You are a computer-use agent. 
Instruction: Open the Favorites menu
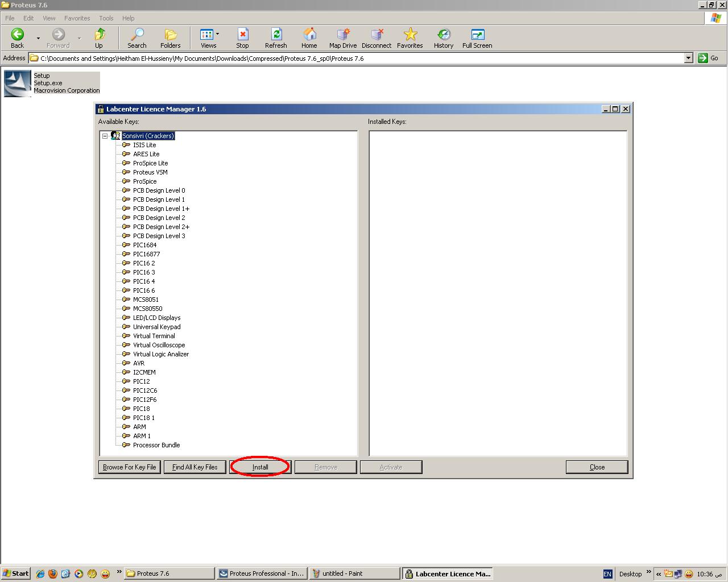pyautogui.click(x=77, y=18)
